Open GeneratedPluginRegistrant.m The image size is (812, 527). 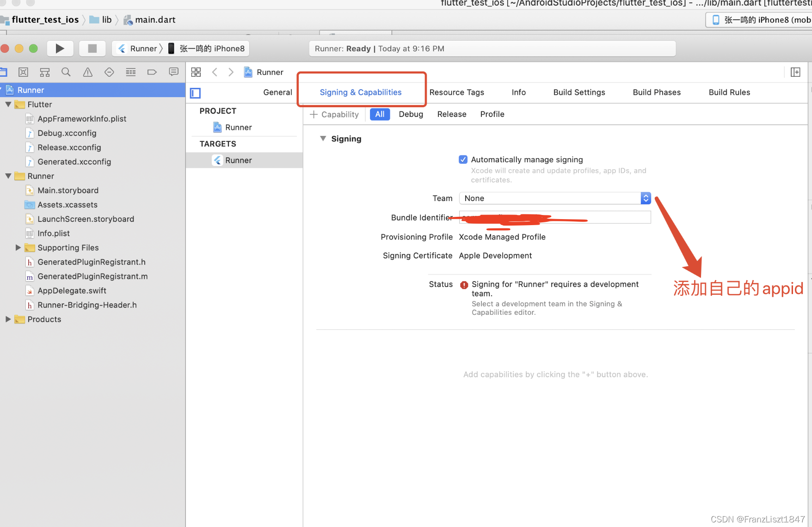click(92, 276)
